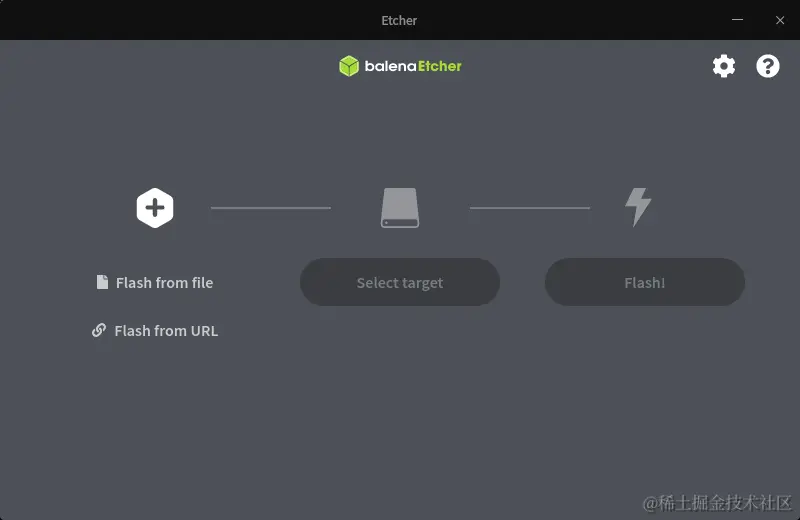Click the line connecting plus and drive icons
The height and width of the screenshot is (520, 800).
[271, 208]
